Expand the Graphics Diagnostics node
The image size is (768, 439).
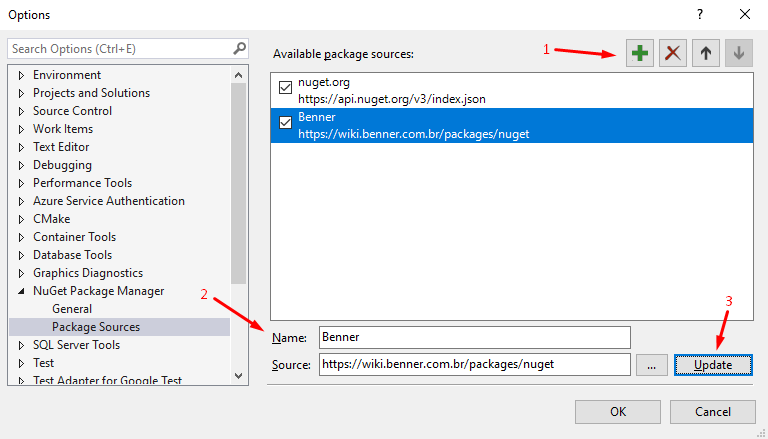[x=21, y=273]
